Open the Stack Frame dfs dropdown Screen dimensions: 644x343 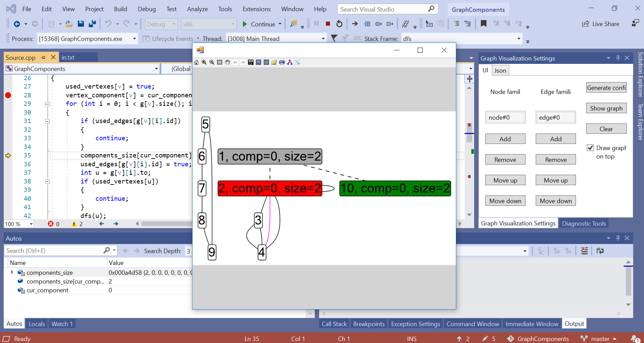(x=519, y=39)
